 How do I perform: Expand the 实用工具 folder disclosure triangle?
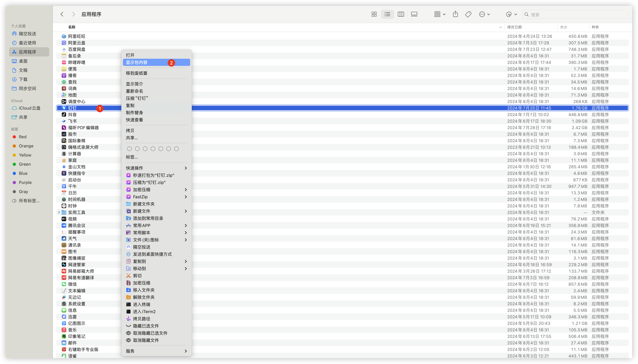tap(59, 212)
